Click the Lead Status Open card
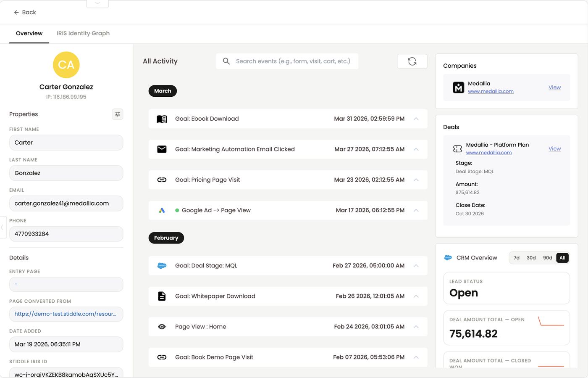 click(x=507, y=288)
